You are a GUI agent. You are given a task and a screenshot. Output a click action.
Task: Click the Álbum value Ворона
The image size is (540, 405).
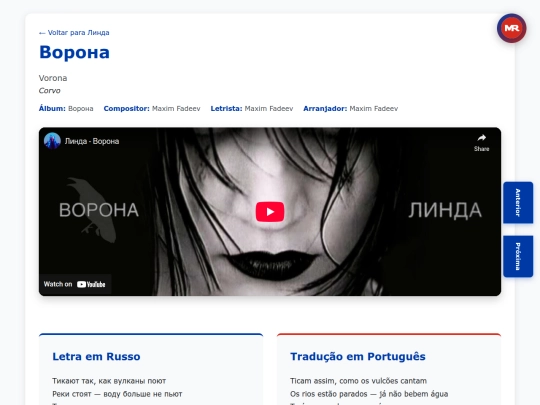81,108
